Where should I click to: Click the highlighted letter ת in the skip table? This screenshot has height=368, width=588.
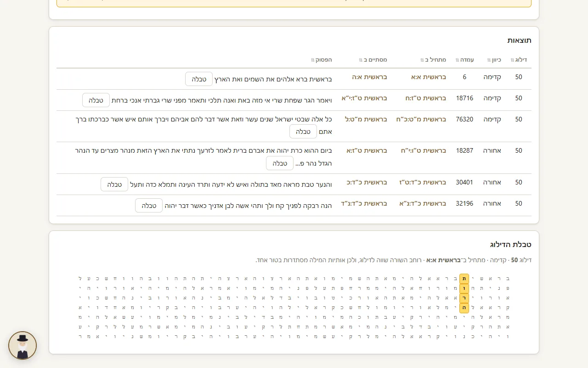tap(464, 279)
